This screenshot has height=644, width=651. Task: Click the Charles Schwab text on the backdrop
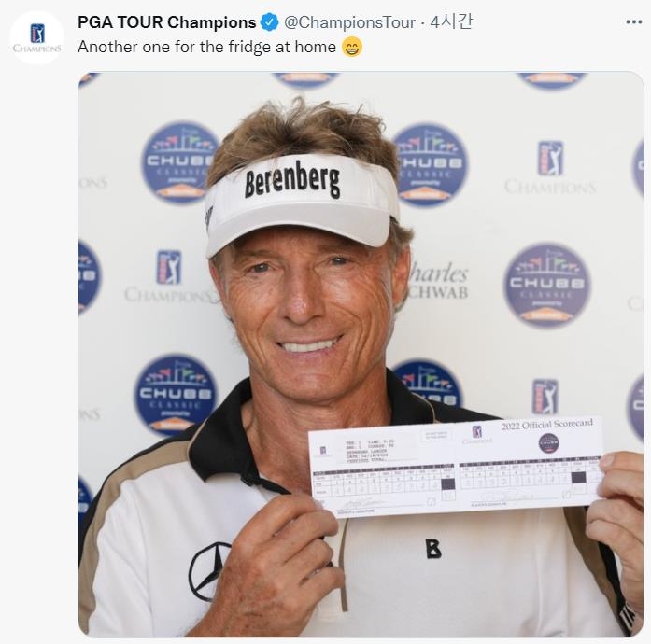439,281
